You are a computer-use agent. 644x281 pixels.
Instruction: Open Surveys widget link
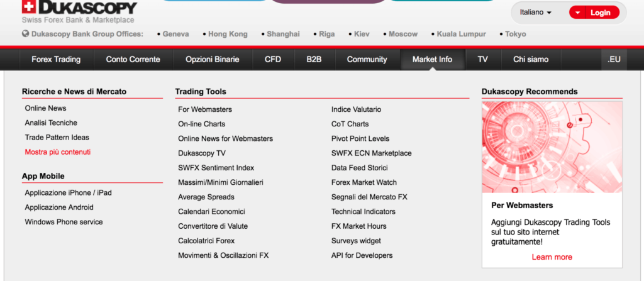356,241
